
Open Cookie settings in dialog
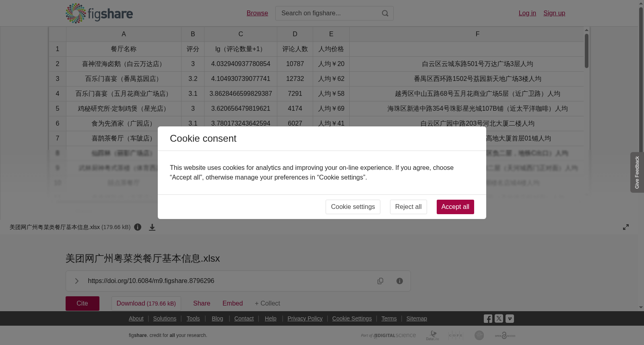353,207
